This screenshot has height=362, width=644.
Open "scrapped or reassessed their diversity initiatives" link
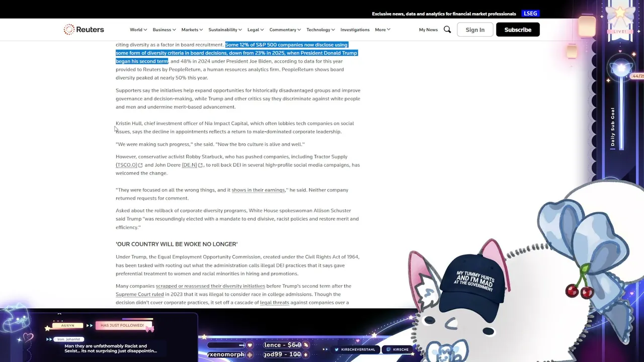coord(210,286)
